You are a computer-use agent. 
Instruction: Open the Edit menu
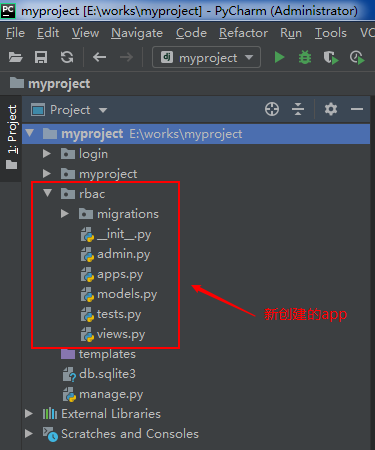[48, 33]
